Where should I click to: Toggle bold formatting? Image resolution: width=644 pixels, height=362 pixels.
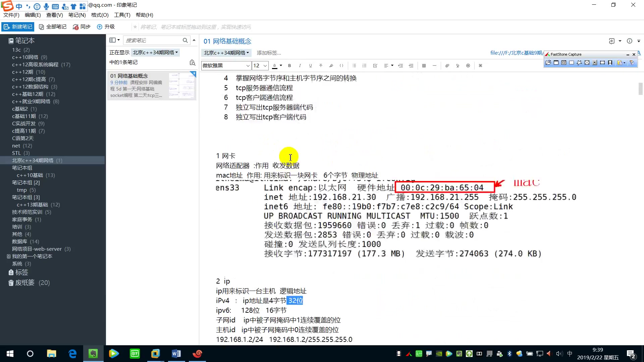[x=289, y=65]
